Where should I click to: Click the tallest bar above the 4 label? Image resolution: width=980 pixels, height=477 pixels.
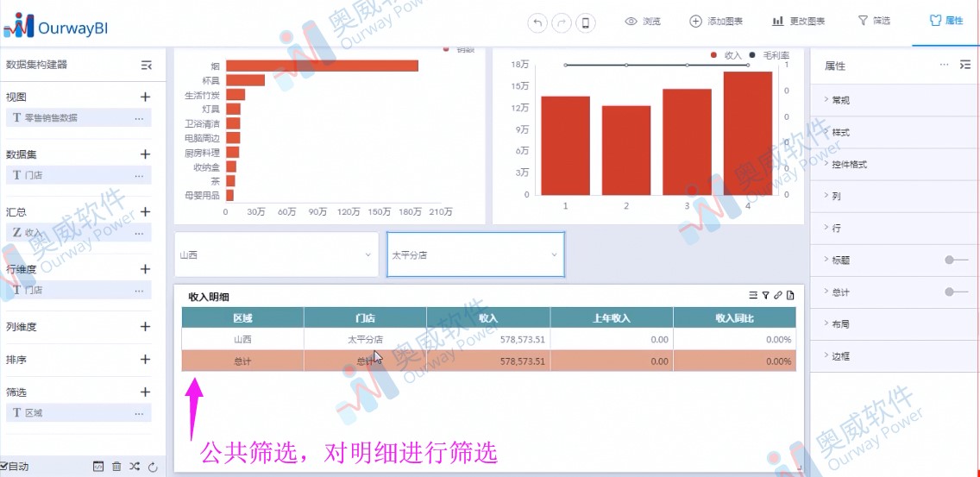pyautogui.click(x=747, y=133)
